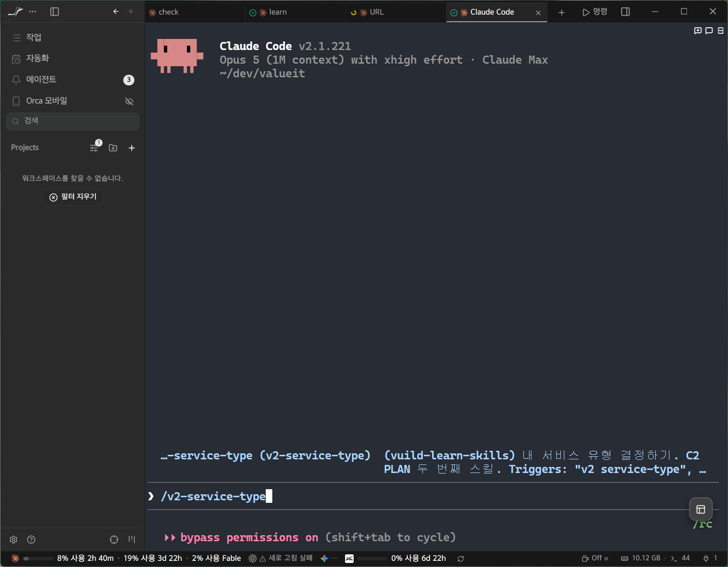Open the three-dot more options menu
Image resolution: width=728 pixels, height=567 pixels.
[x=33, y=12]
